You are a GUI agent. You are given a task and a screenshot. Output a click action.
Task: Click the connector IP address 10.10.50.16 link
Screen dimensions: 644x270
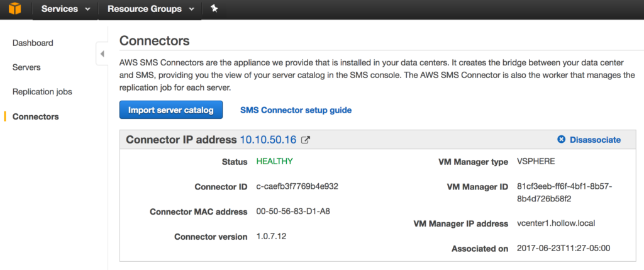pos(269,140)
